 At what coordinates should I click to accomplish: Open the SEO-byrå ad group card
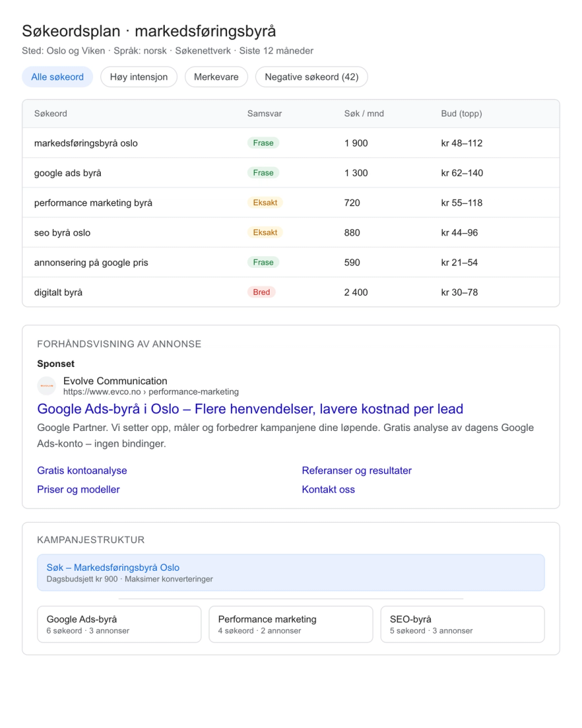463,624
